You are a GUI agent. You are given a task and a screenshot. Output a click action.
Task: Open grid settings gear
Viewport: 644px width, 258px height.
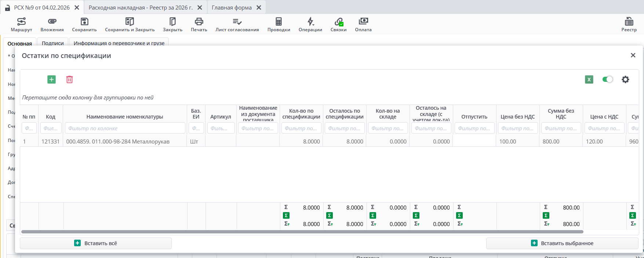click(x=625, y=79)
